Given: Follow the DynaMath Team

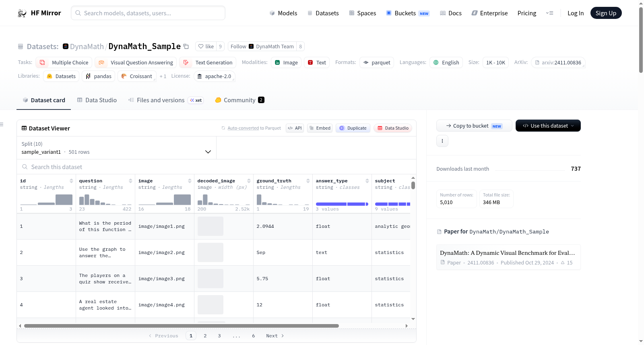Looking at the screenshot, I should (262, 46).
